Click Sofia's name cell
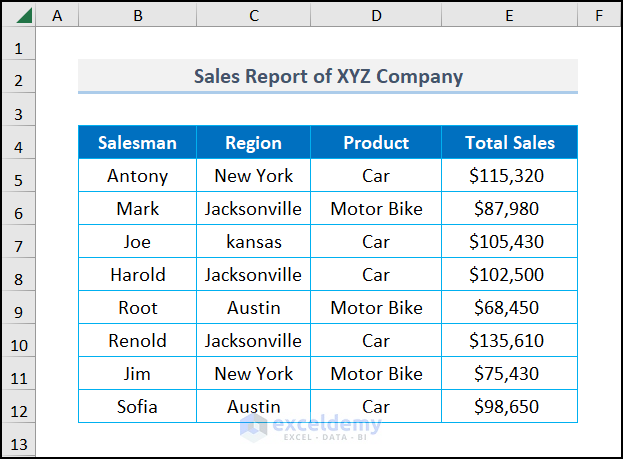The width and height of the screenshot is (623, 459). pyautogui.click(x=137, y=407)
